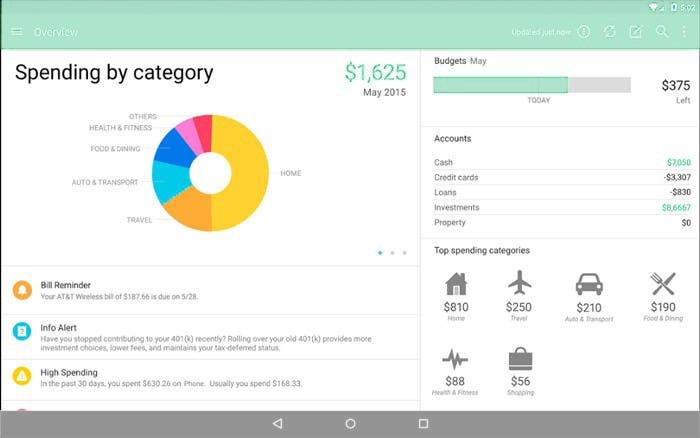This screenshot has width=700, height=438.
Task: Open the High Spending warning alert
Action: pyautogui.click(x=210, y=377)
